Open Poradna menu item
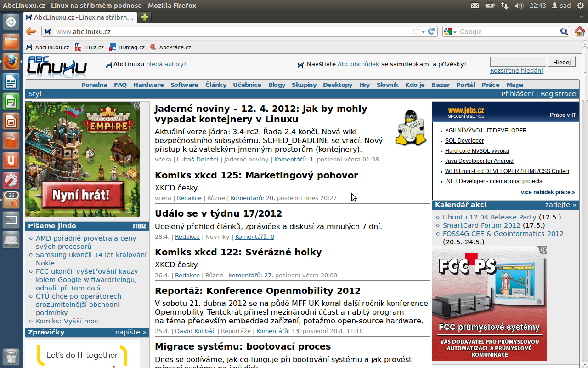 coord(94,85)
